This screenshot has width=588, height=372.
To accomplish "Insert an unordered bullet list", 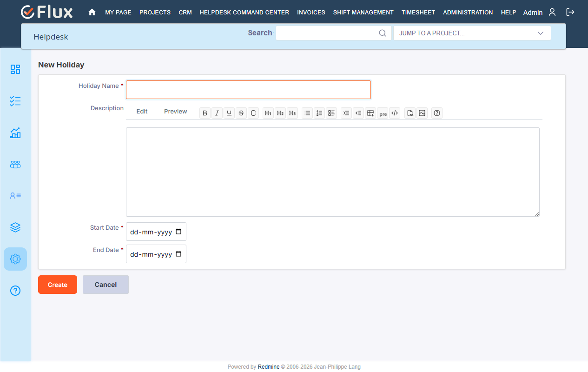I will [x=307, y=113].
